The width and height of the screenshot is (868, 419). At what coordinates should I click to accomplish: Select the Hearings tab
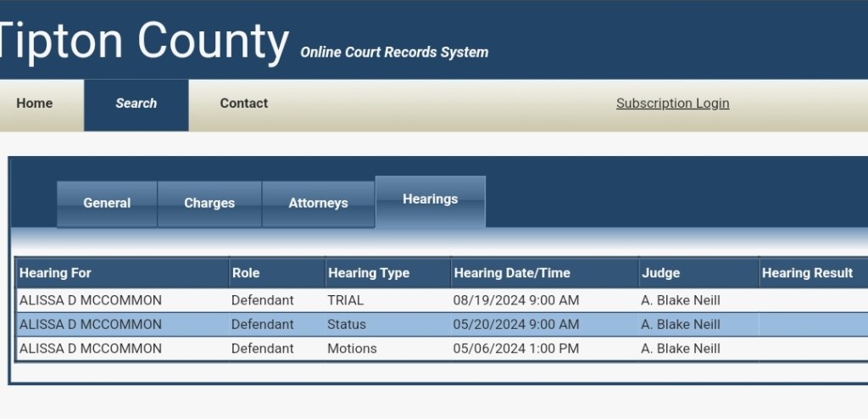coord(430,200)
